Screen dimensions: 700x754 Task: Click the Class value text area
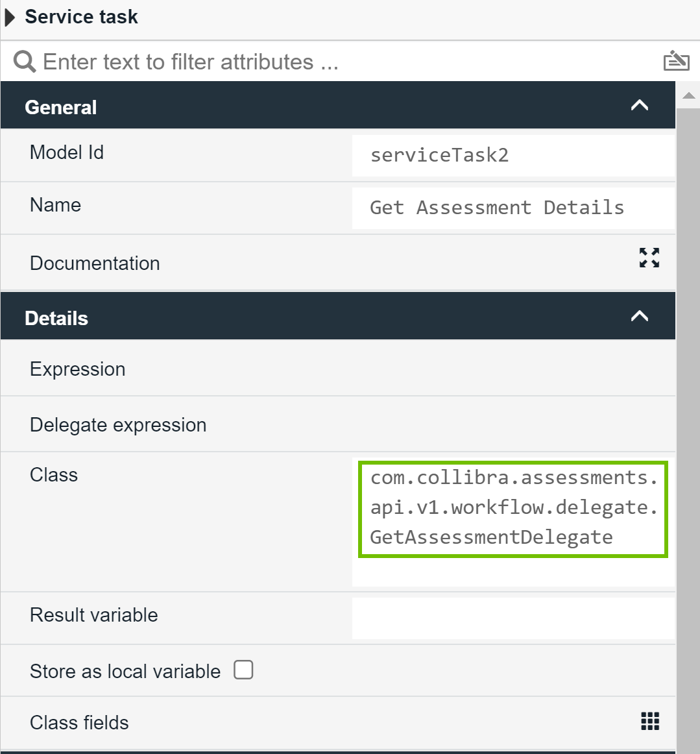513,507
